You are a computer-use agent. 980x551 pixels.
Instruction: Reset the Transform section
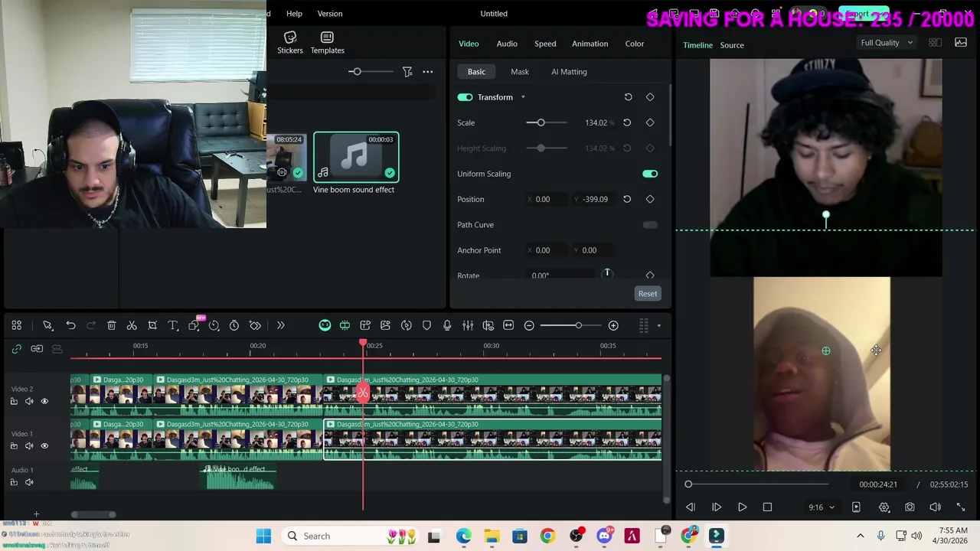pyautogui.click(x=628, y=97)
